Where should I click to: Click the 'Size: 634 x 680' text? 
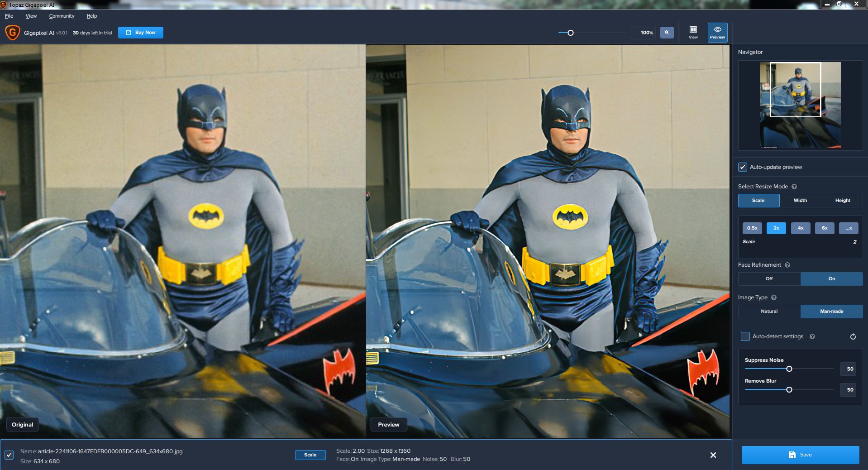pos(40,461)
